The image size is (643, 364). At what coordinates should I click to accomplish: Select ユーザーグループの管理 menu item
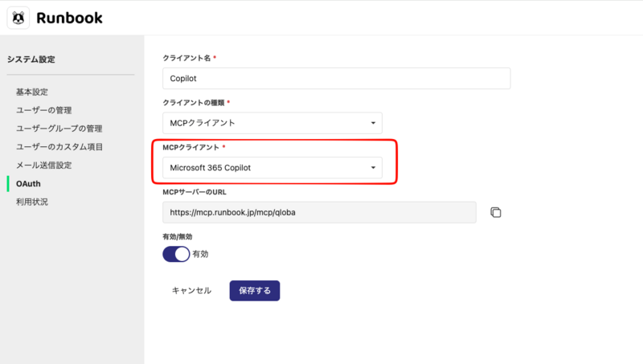click(x=59, y=129)
